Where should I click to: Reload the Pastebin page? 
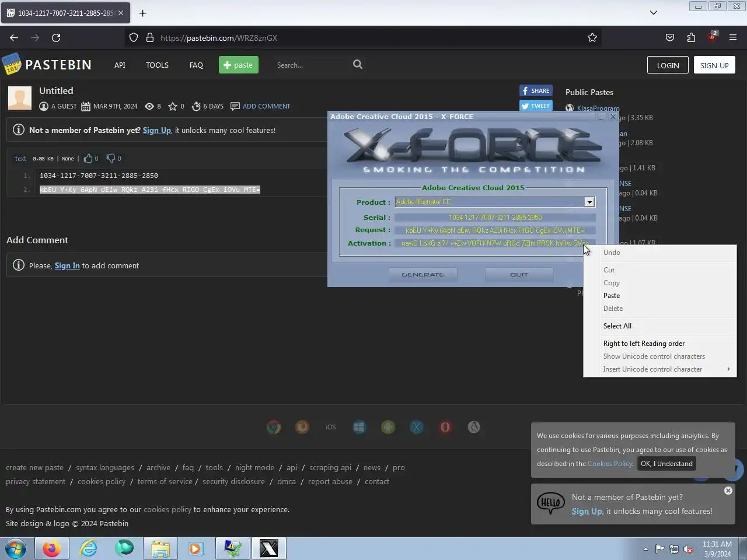coord(56,38)
